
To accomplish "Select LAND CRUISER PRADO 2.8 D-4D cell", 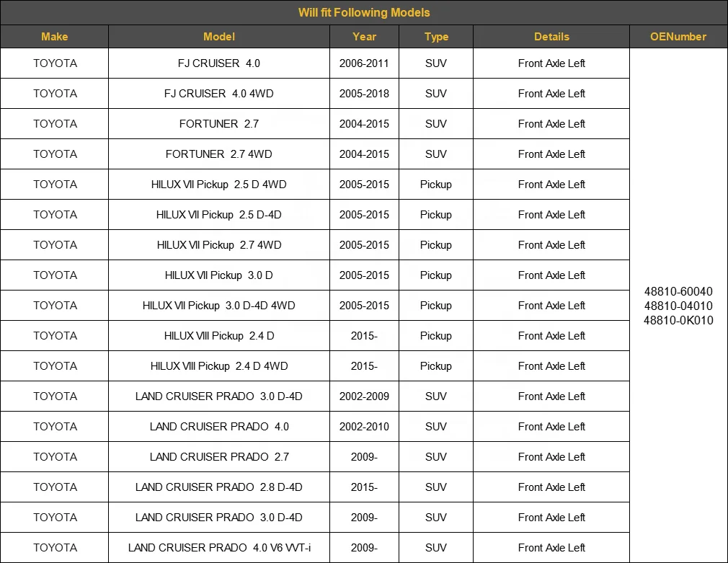I will click(x=219, y=487).
